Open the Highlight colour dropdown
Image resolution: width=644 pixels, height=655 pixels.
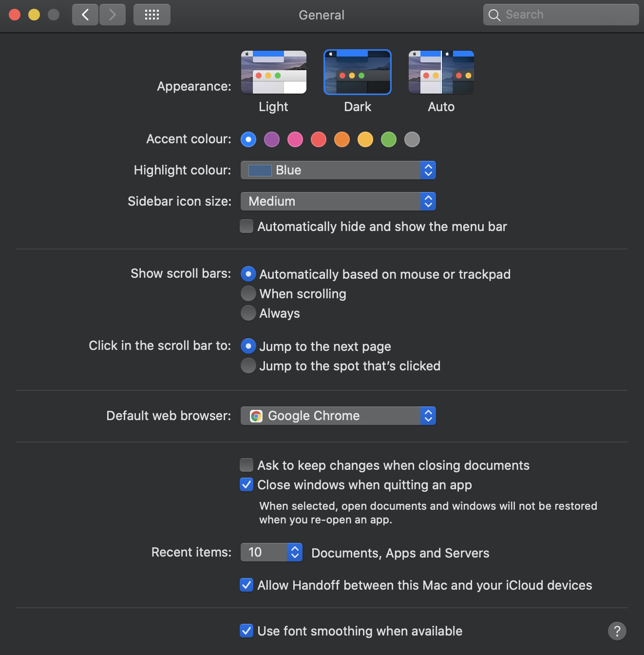coord(338,170)
